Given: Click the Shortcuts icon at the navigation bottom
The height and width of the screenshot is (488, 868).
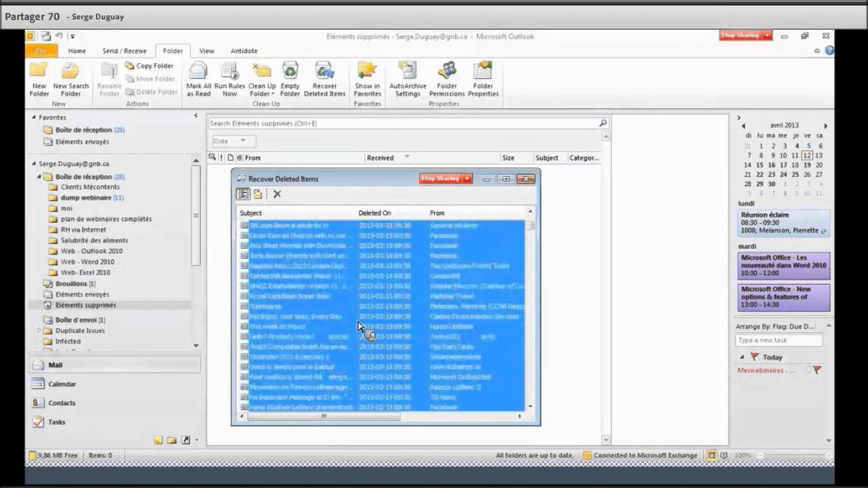Looking at the screenshot, I should click(x=185, y=440).
